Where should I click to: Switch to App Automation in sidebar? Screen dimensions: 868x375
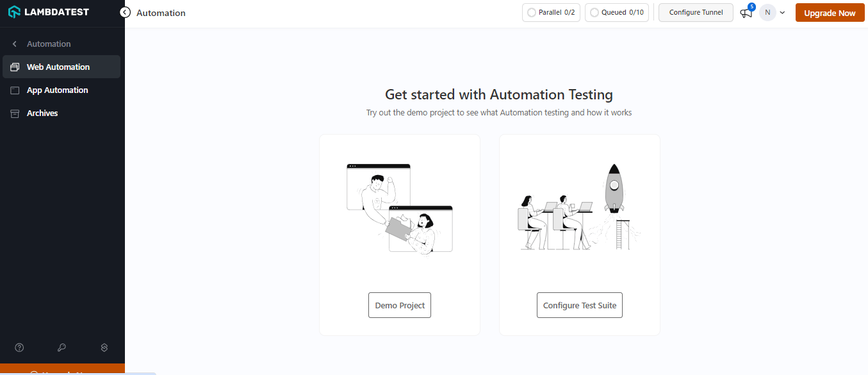[x=56, y=90]
